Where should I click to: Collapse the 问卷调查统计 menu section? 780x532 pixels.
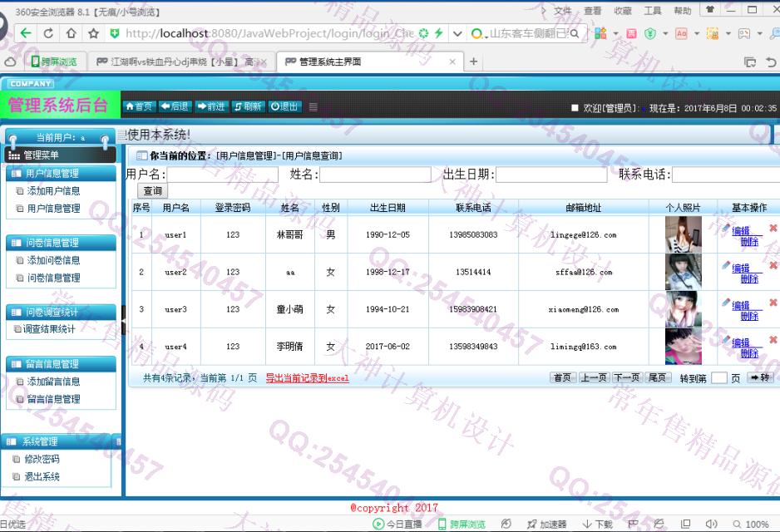coord(61,313)
